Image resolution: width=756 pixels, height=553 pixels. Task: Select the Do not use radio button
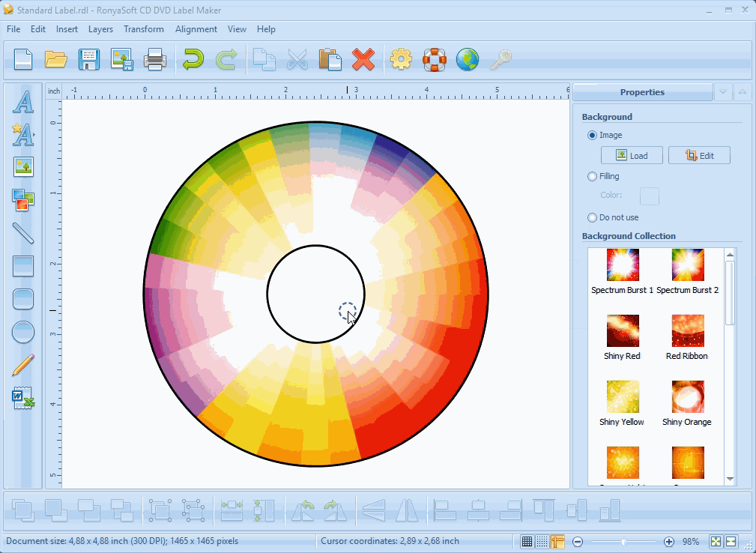592,217
